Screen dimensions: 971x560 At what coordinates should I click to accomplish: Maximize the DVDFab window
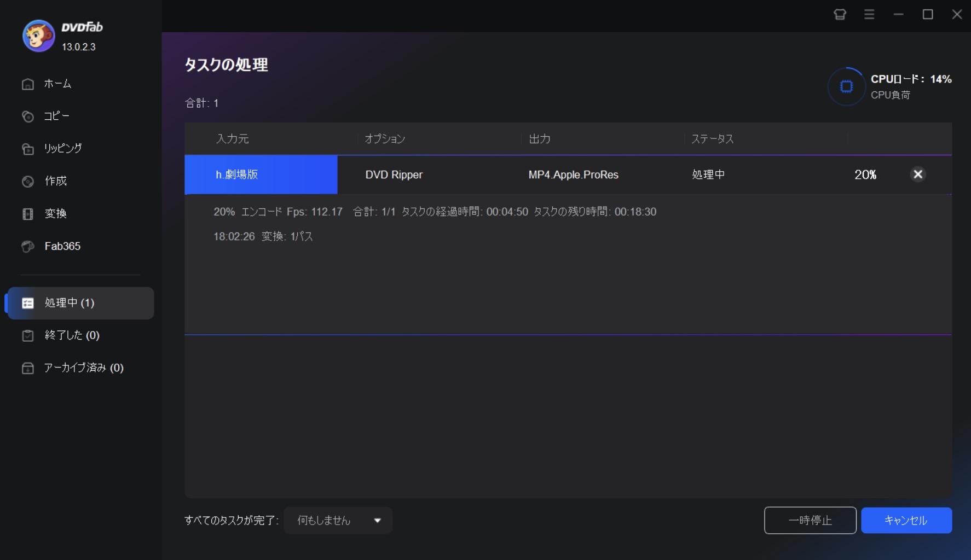coord(928,14)
